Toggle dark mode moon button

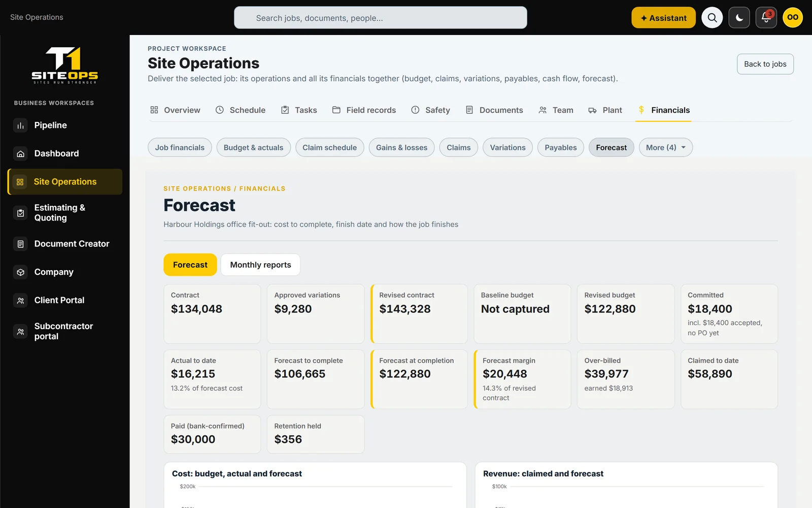(x=739, y=18)
